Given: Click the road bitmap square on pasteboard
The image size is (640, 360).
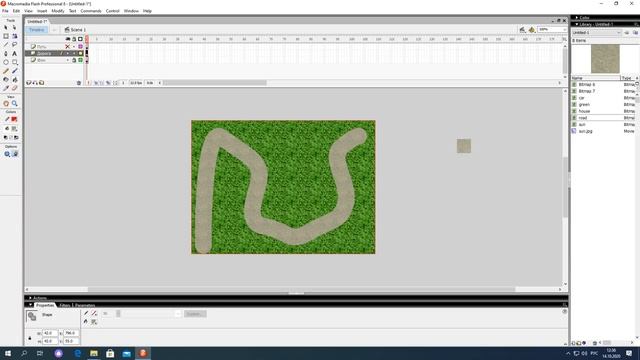Looking at the screenshot, I should point(464,146).
